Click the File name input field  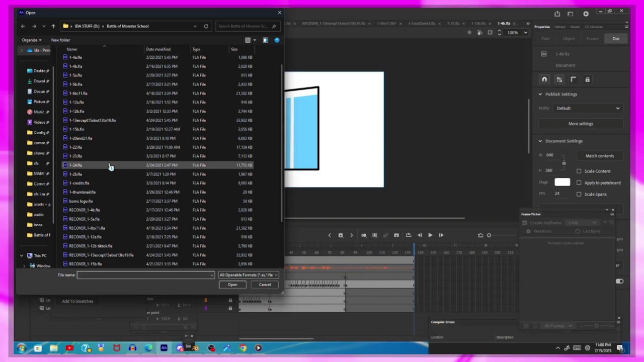145,275
